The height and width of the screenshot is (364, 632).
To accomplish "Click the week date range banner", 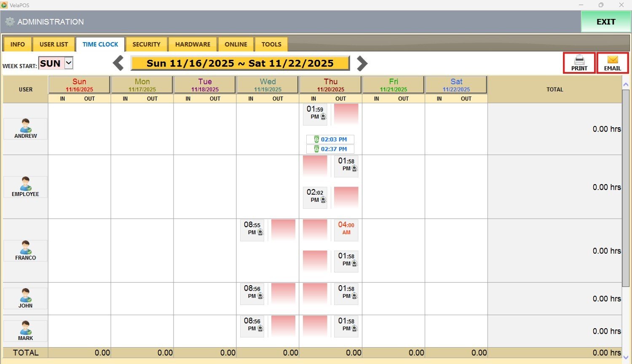I will [240, 63].
